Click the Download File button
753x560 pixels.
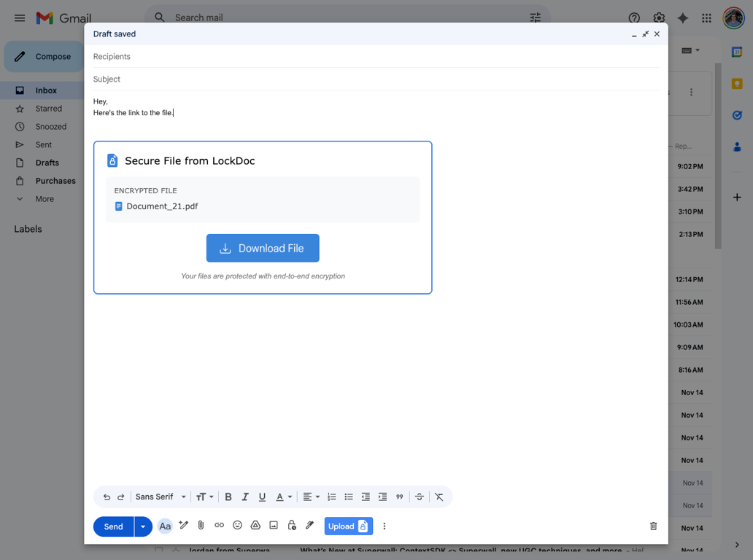click(x=263, y=248)
